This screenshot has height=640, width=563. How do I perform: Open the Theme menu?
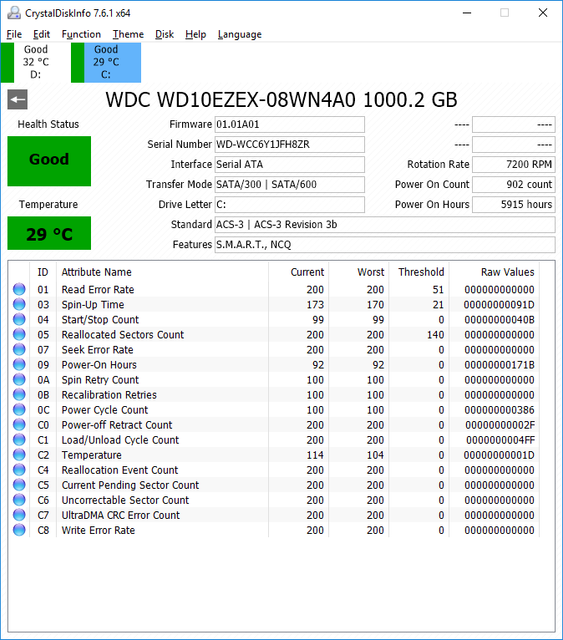pyautogui.click(x=128, y=34)
